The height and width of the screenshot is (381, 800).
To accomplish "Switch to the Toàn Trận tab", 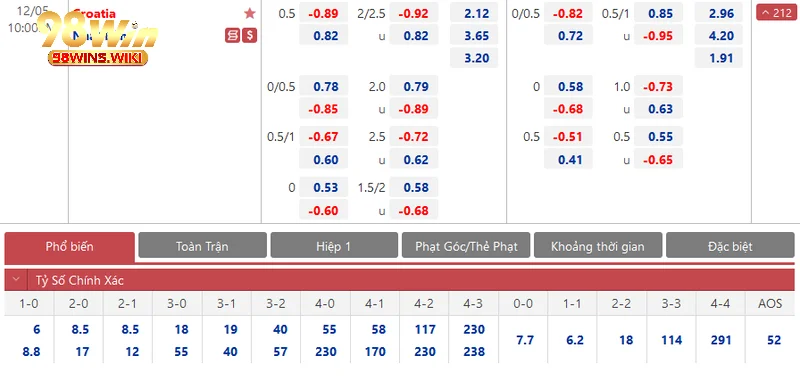I will 203,246.
